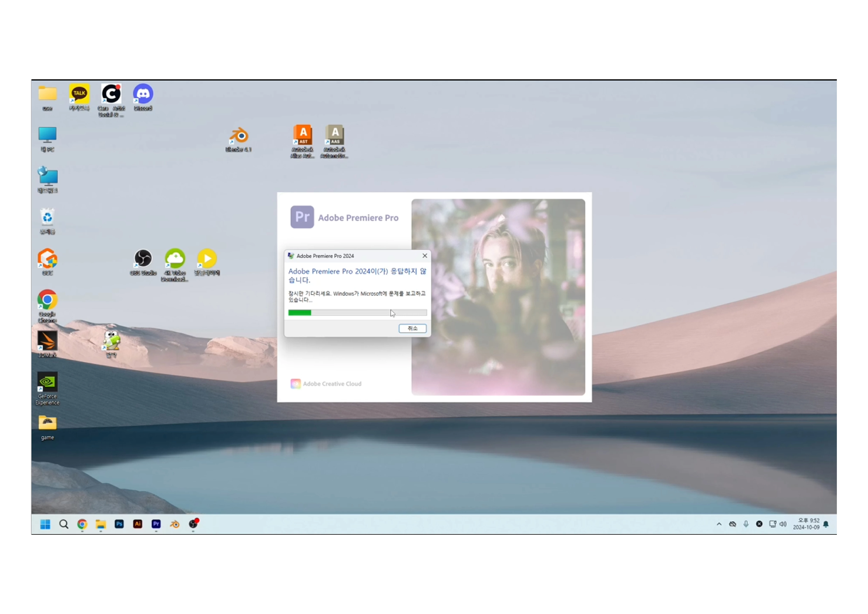This screenshot has height=614, width=868.
Task: Open Photoshop from the taskbar
Action: tap(119, 524)
